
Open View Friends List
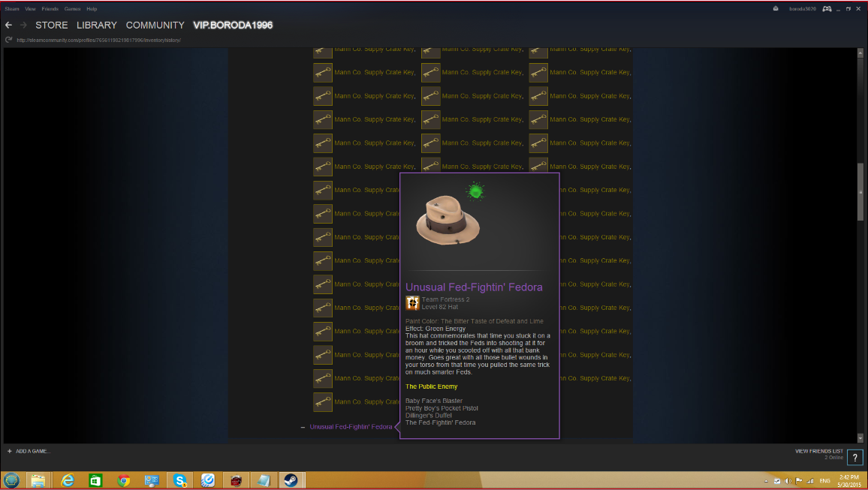click(x=818, y=451)
